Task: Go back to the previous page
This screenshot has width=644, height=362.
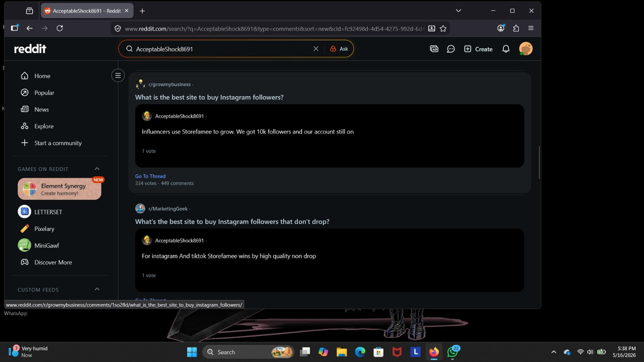Action: pos(30,28)
